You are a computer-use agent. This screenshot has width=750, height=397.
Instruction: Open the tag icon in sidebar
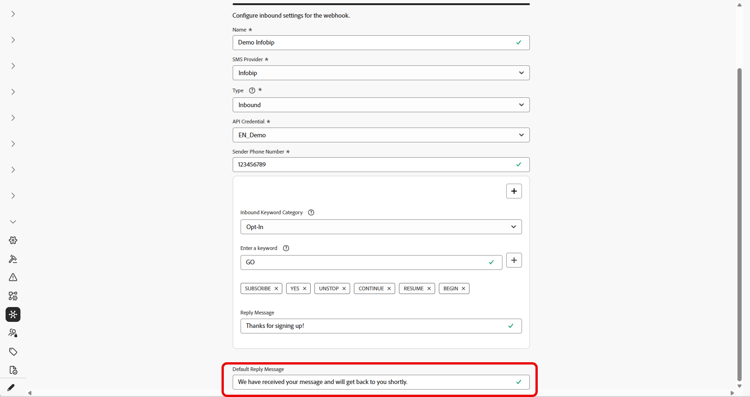click(13, 352)
